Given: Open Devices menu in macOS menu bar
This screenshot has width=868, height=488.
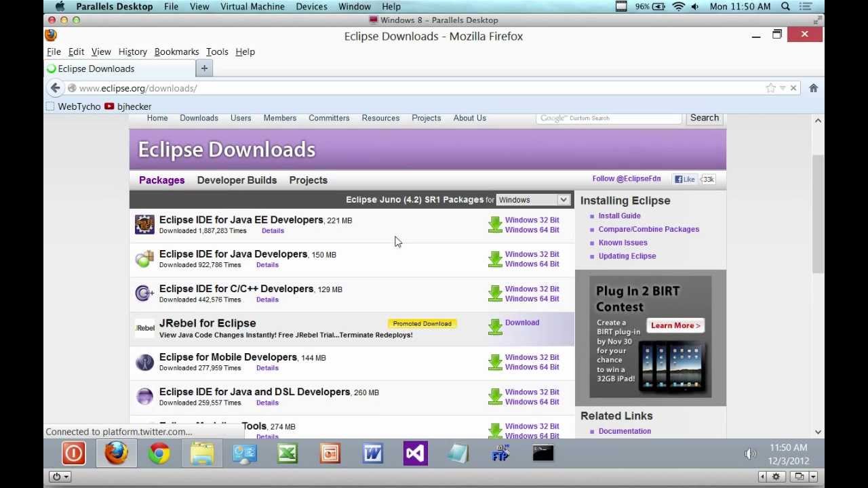Looking at the screenshot, I should pyautogui.click(x=311, y=6).
